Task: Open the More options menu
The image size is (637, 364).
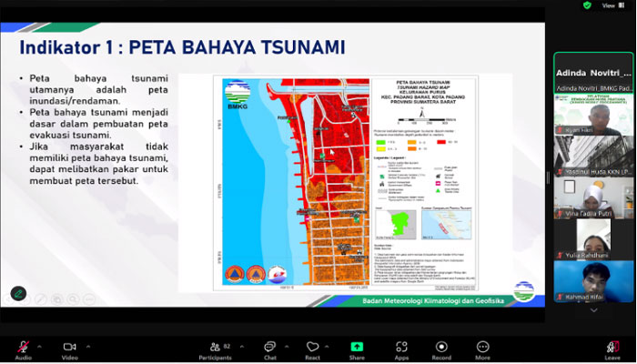Action: pos(482,349)
